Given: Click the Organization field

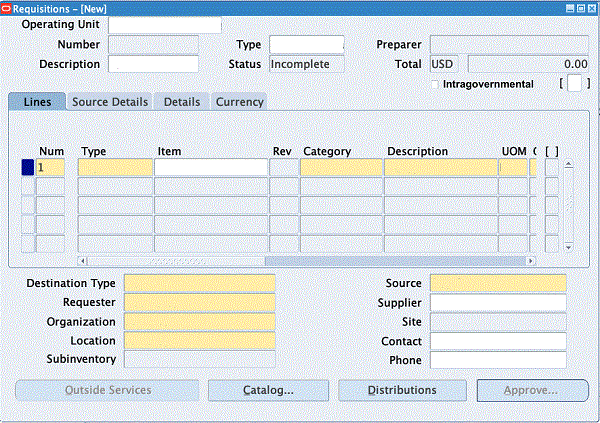Looking at the screenshot, I should pos(199,322).
